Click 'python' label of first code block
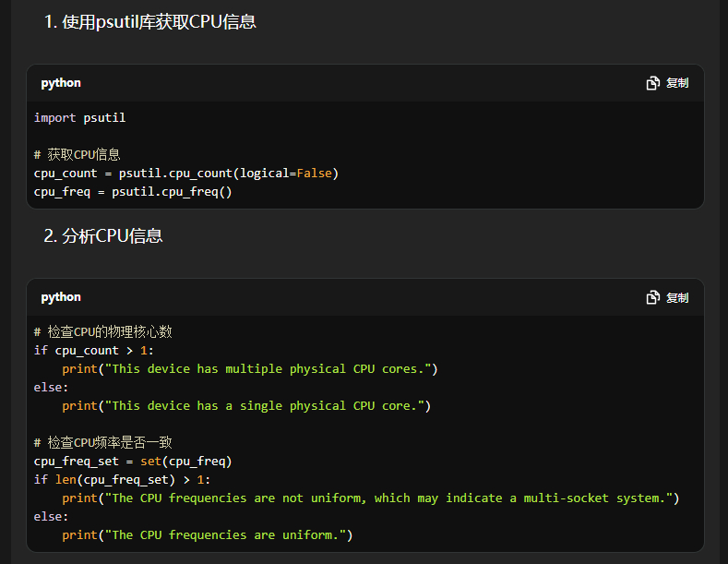728x564 pixels. tap(61, 83)
